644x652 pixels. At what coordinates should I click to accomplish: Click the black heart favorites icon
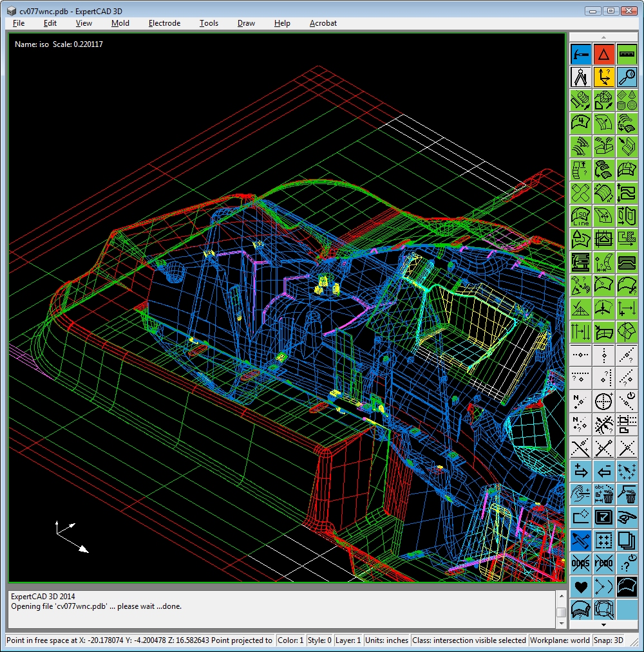(x=581, y=587)
